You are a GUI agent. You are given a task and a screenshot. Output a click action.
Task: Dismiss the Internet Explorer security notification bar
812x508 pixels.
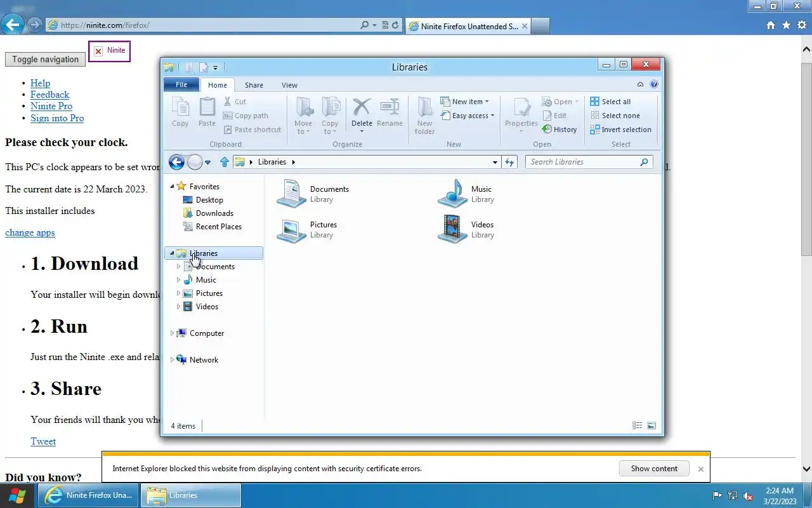(x=700, y=469)
